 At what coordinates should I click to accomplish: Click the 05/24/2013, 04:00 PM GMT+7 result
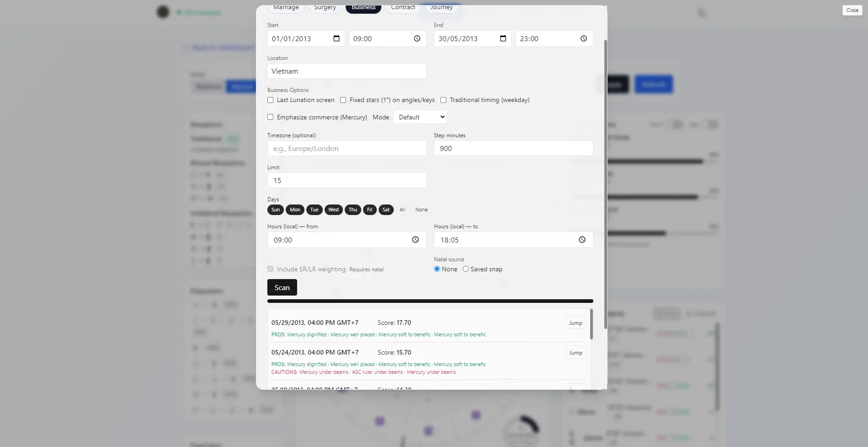pos(315,352)
